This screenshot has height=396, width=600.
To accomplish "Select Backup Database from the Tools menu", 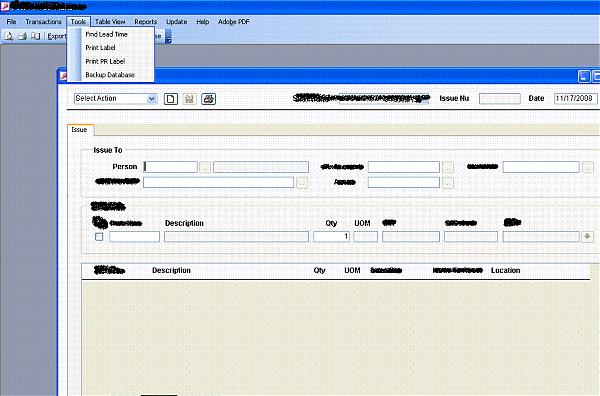I will [110, 75].
